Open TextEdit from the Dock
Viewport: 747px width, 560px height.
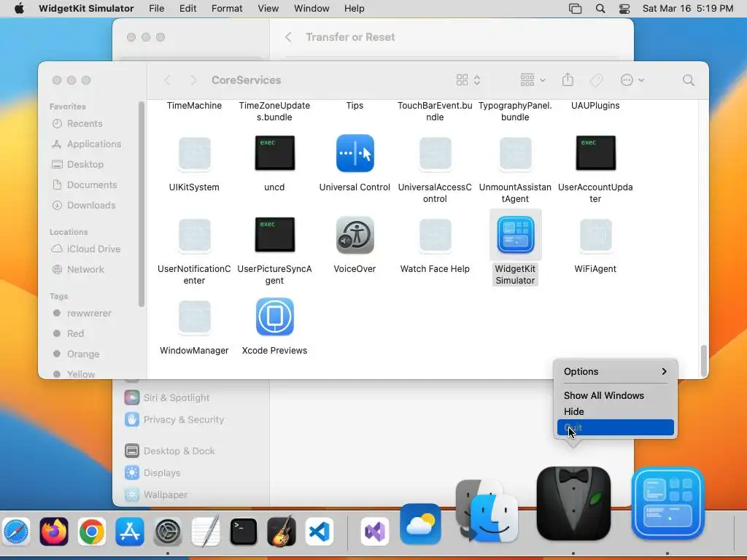point(205,531)
